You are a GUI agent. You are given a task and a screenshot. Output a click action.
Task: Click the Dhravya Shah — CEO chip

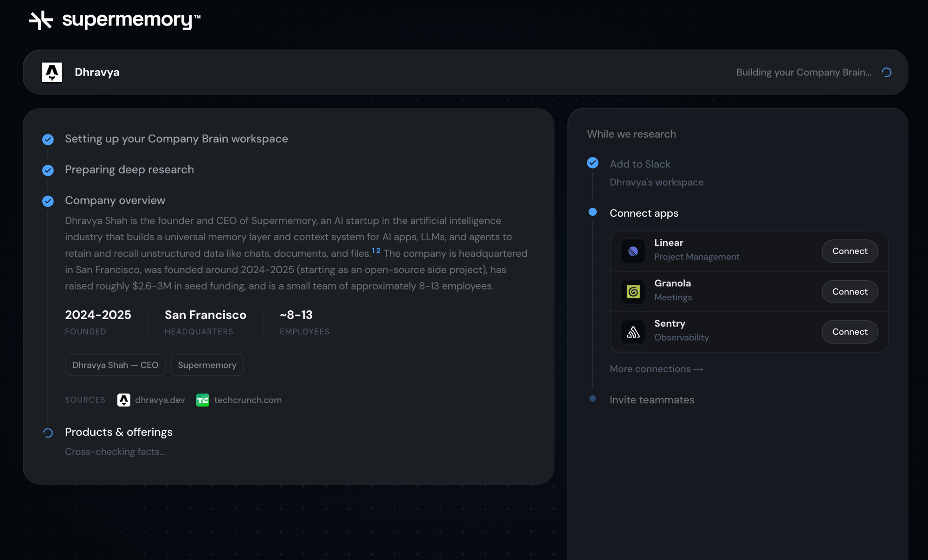[115, 365]
